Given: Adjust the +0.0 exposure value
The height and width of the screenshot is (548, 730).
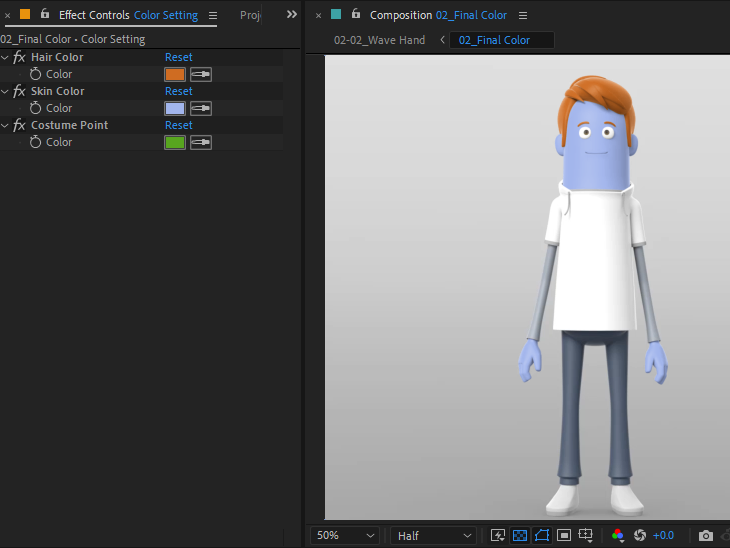Looking at the screenshot, I should [663, 535].
